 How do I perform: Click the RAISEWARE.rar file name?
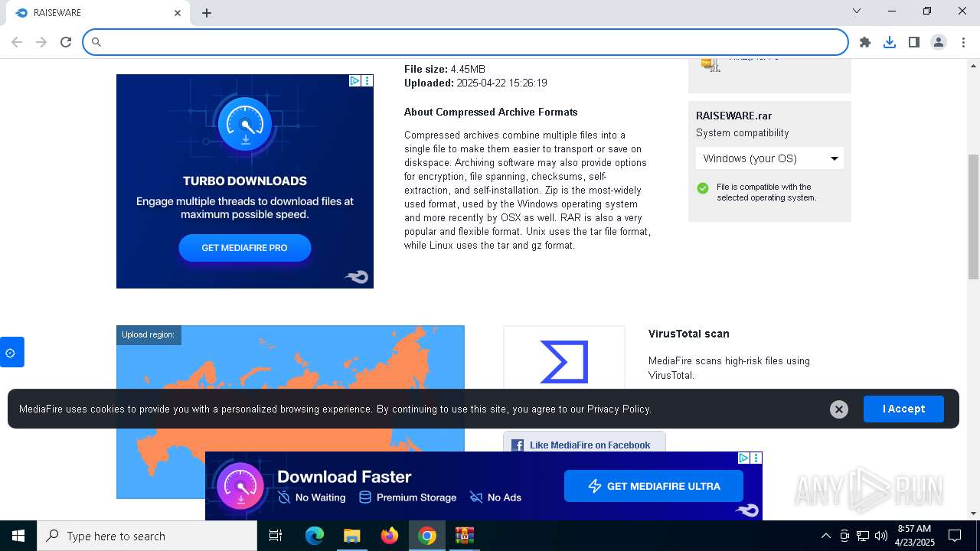coord(733,116)
